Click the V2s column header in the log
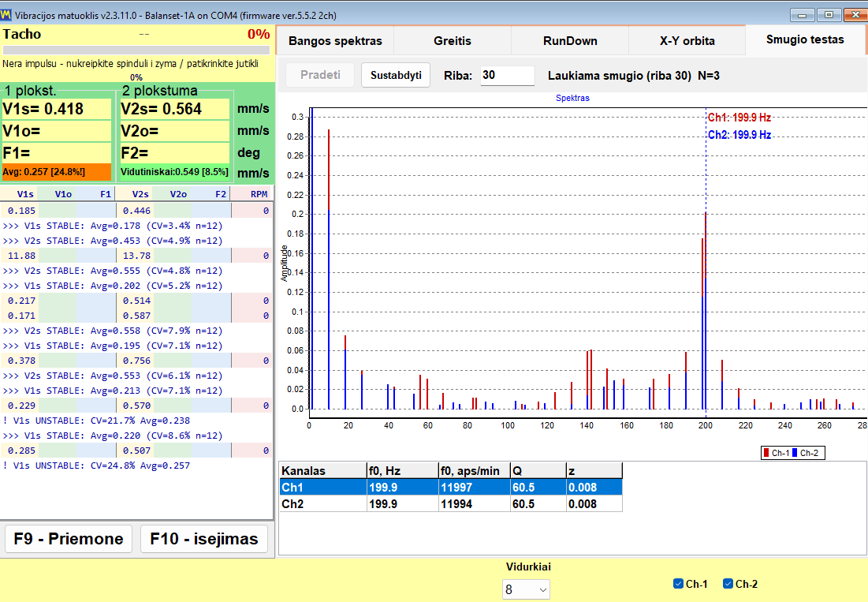This screenshot has width=868, height=602. point(135,194)
